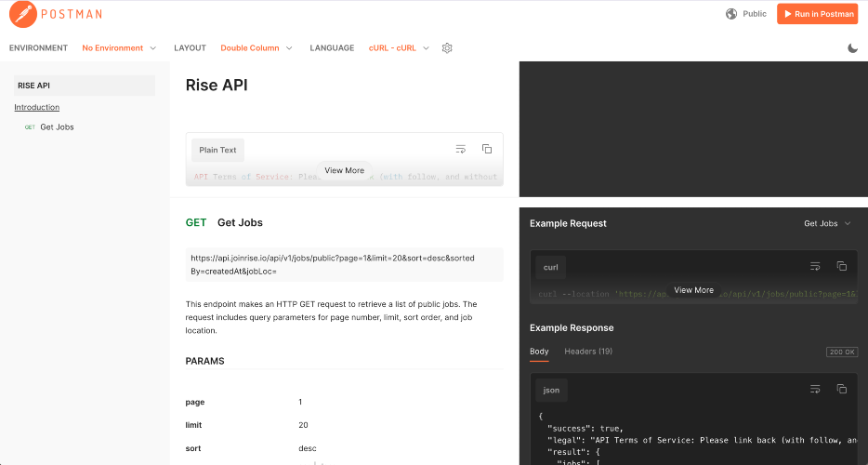868x465 pixels.
Task: Open the cURL - cURL language dropdown
Action: click(399, 48)
